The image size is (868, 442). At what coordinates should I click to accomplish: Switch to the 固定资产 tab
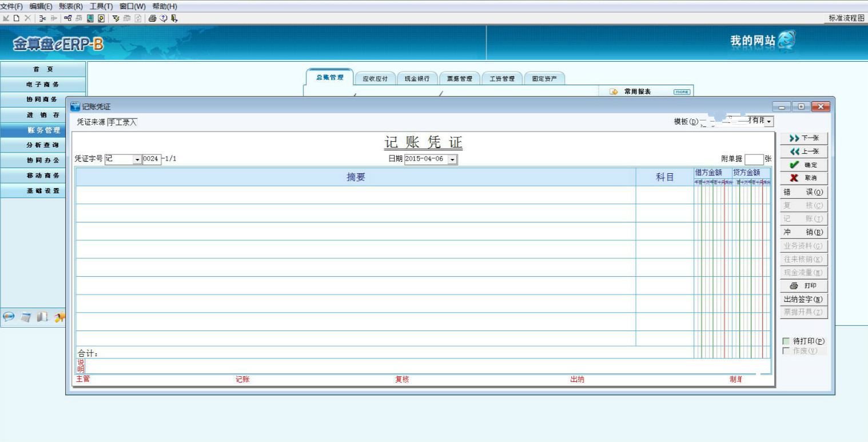pos(544,79)
